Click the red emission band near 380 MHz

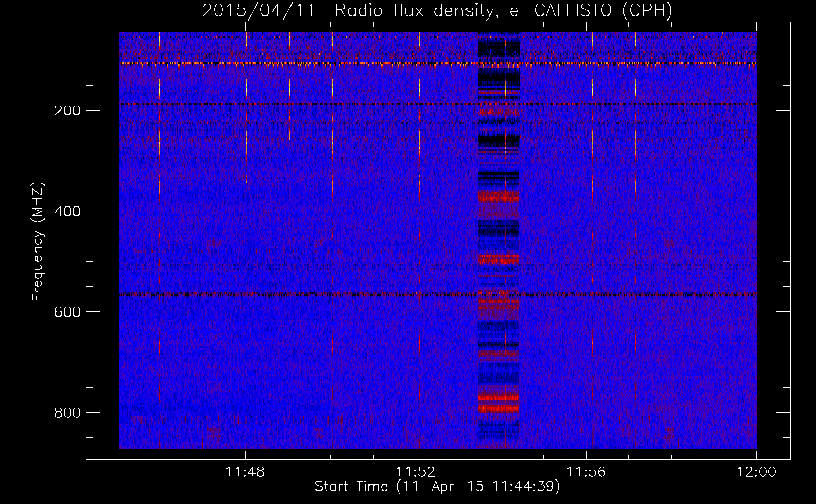coord(498,196)
